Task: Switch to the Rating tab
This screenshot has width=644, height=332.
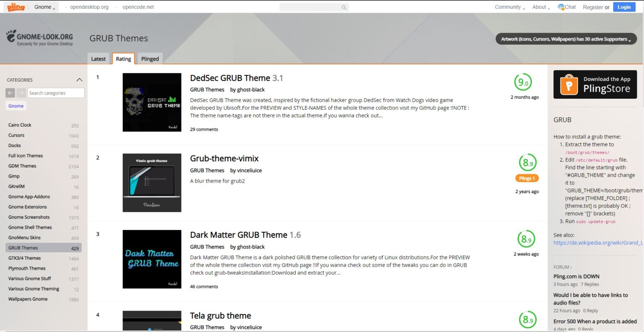Action: click(x=123, y=59)
